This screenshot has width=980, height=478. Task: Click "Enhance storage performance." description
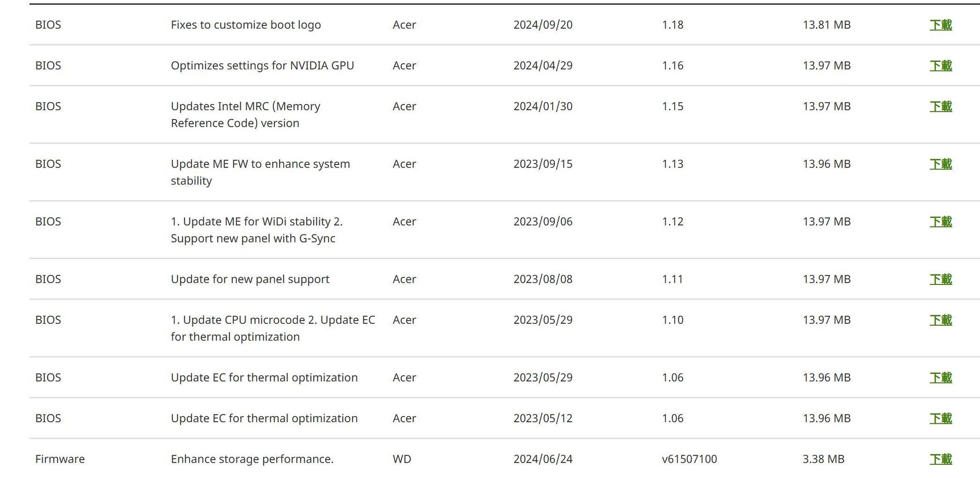click(252, 459)
